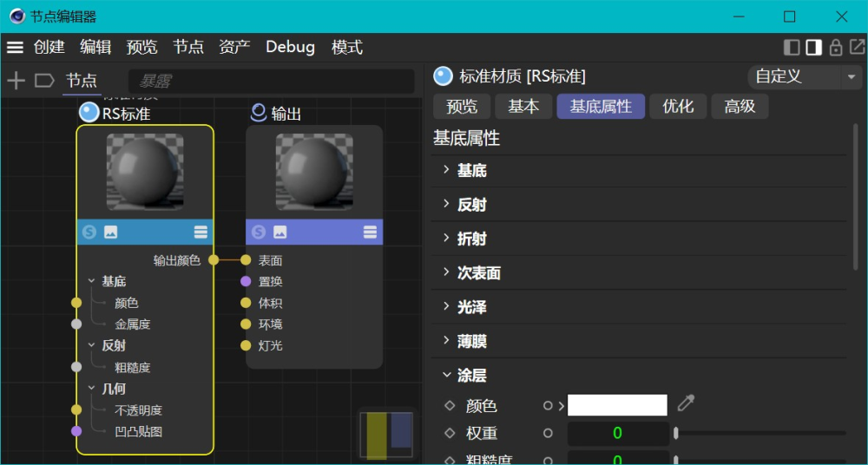Click the 灯光 input port

coord(246,345)
